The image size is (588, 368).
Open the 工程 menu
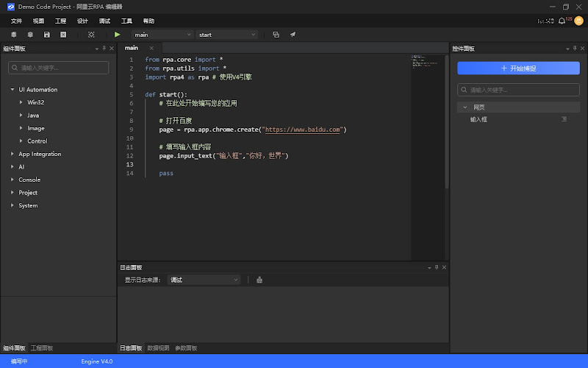(60, 21)
